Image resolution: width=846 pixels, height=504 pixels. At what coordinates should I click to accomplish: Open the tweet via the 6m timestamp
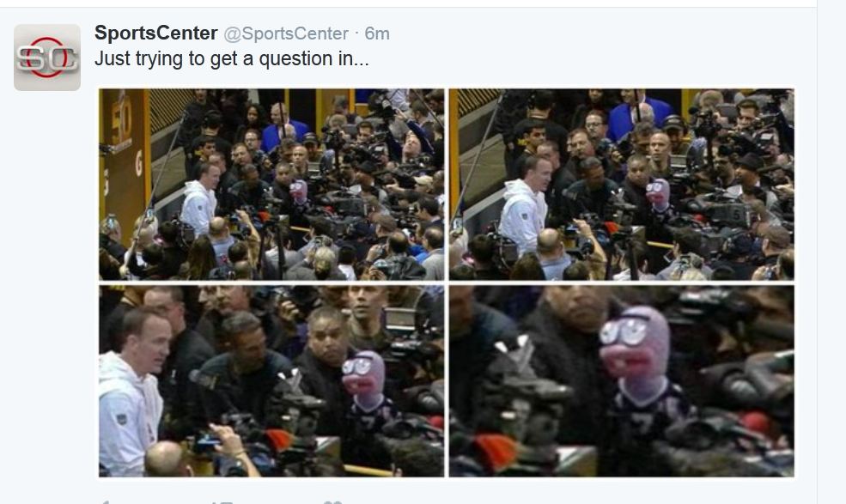[x=377, y=33]
